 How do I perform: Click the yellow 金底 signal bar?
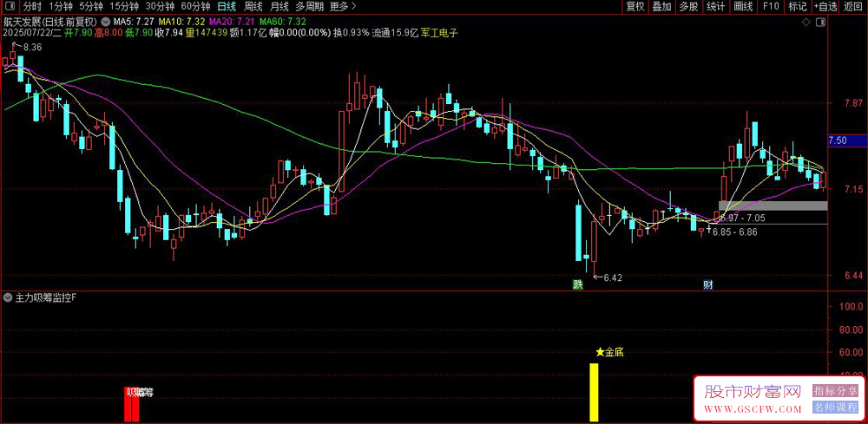tap(594, 392)
